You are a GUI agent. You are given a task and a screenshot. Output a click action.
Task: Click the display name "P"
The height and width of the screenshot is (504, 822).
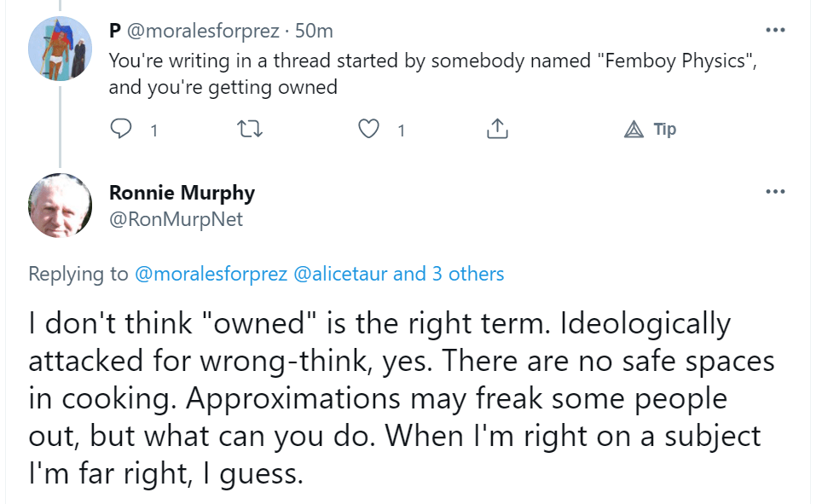(x=115, y=32)
